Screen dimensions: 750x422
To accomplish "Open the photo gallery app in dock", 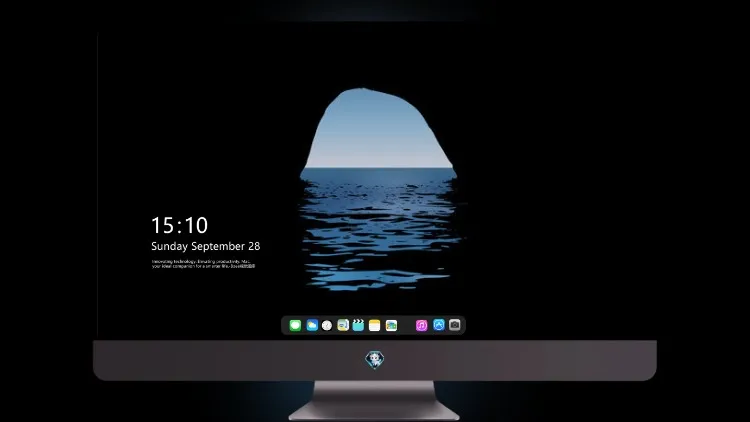I will coord(391,325).
